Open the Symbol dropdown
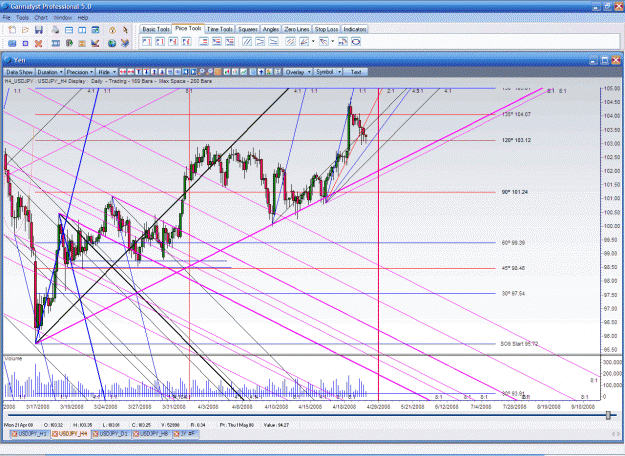Viewport: 625px width, 456px height. 328,72
